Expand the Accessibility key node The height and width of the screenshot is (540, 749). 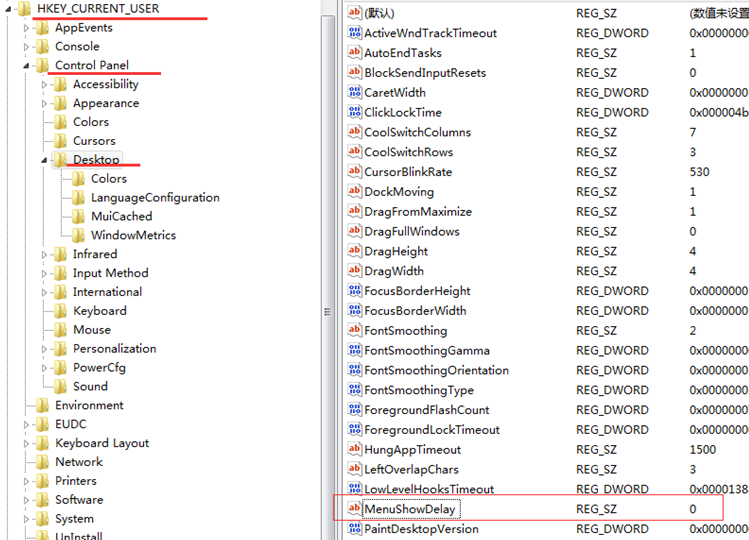(44, 85)
